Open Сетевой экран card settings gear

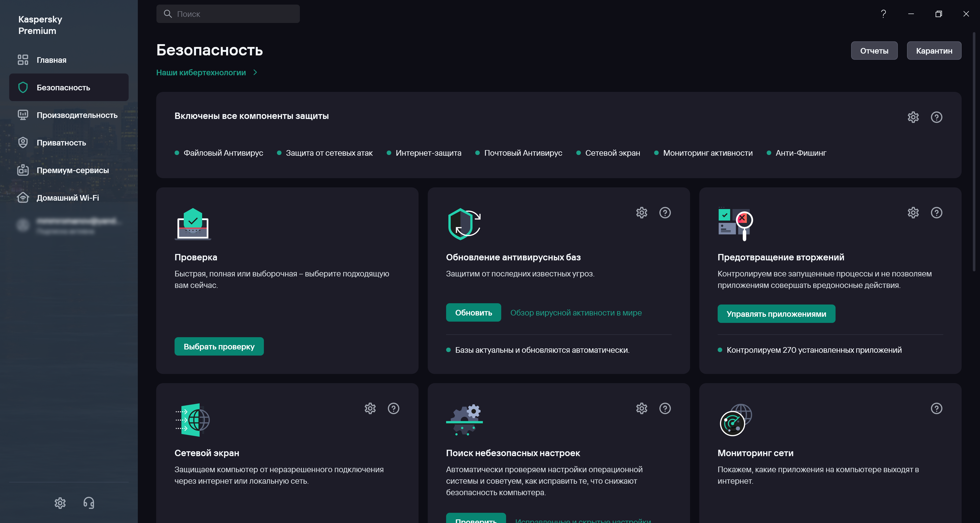(370, 408)
